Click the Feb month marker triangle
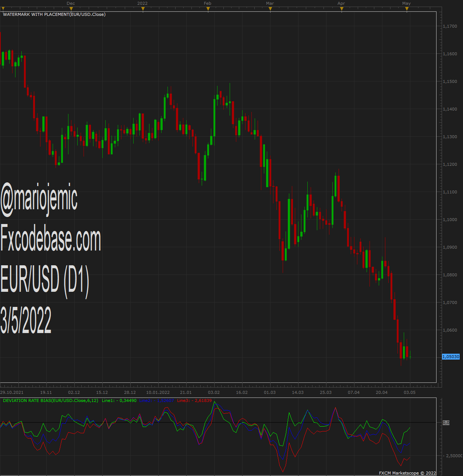The width and height of the screenshot is (463, 476). pyautogui.click(x=208, y=9)
